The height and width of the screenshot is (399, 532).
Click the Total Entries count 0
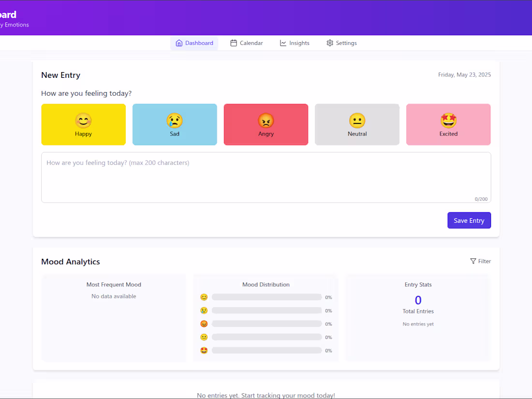click(418, 300)
